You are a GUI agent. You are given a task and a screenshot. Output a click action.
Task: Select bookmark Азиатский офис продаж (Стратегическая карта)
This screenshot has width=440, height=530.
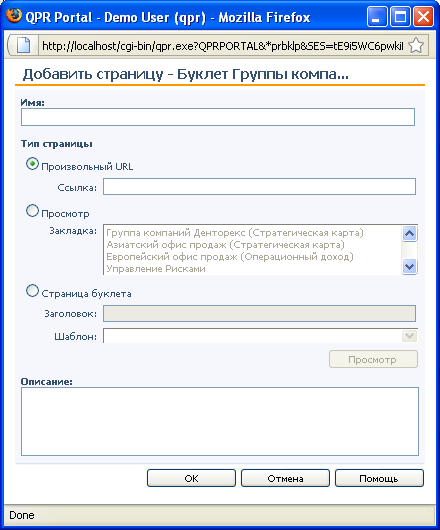point(225,244)
